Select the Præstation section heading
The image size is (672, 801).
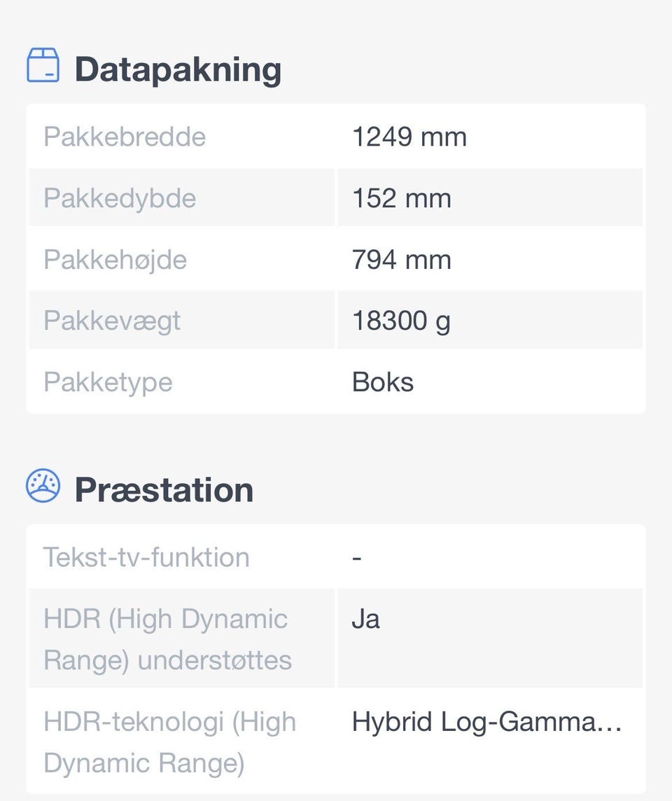[164, 489]
